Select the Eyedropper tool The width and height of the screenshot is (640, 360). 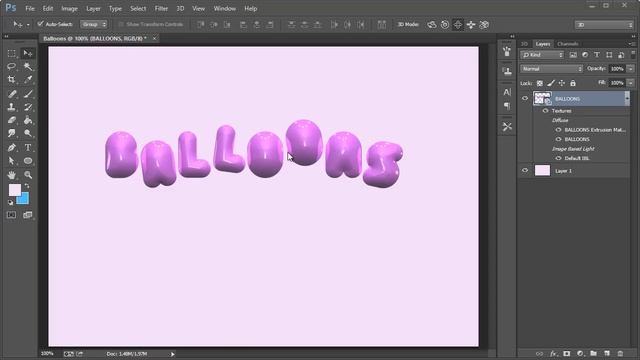coord(28,80)
